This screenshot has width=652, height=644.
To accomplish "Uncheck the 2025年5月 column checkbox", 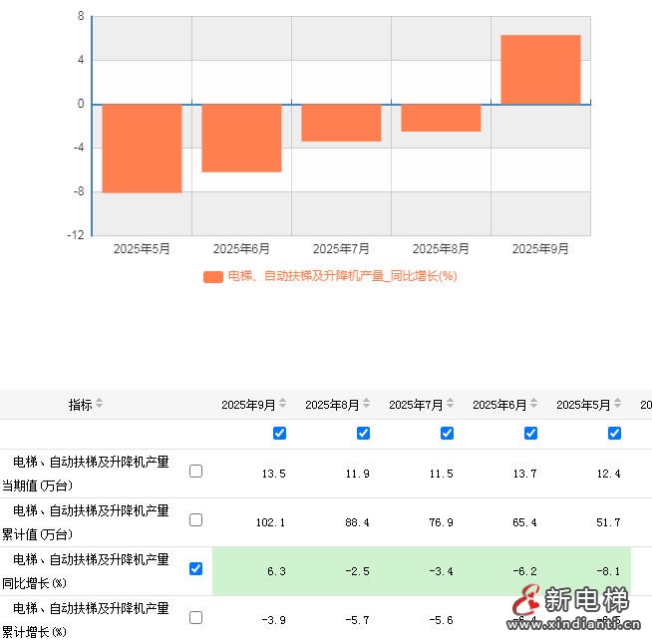I will click(x=614, y=433).
